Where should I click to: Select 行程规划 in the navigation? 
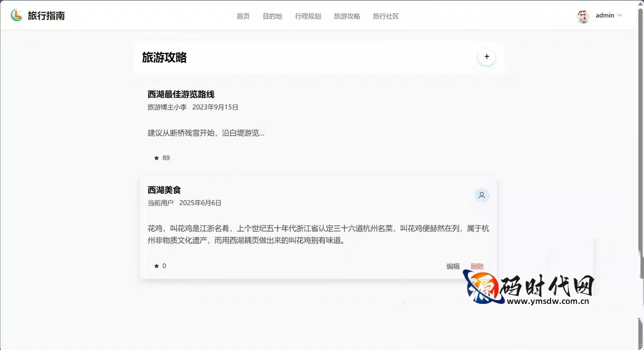tap(308, 16)
